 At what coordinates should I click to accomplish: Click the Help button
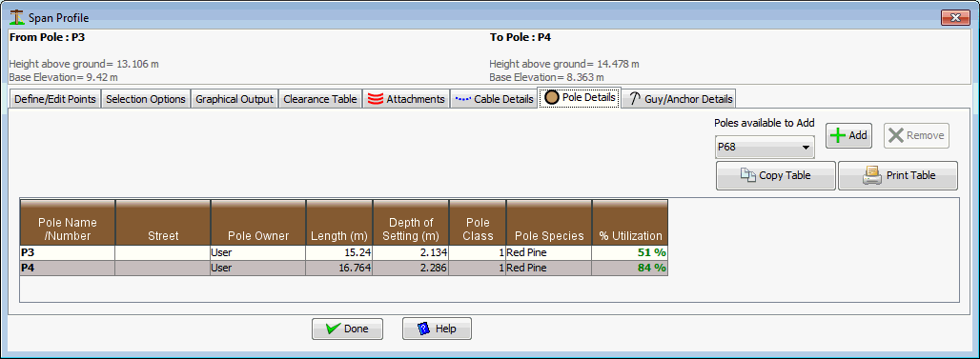coord(437,329)
